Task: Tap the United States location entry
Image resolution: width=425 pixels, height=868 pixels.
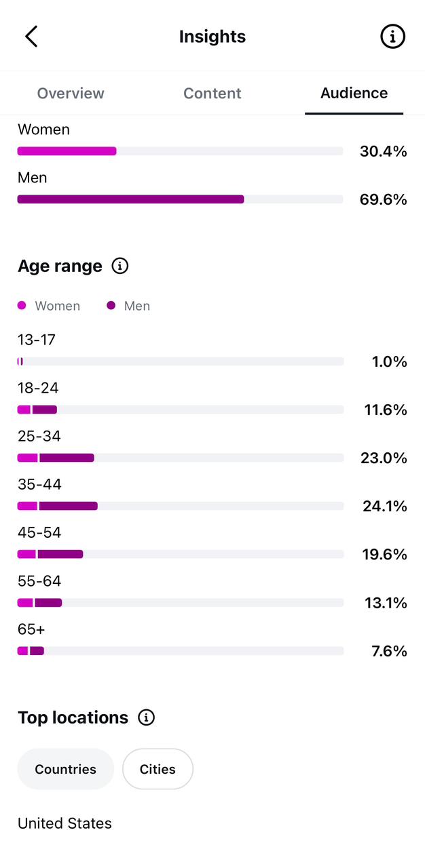Action: 64,823
